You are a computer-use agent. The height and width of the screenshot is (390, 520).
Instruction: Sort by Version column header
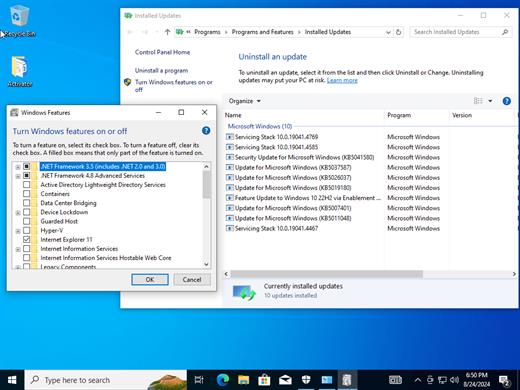(481, 115)
